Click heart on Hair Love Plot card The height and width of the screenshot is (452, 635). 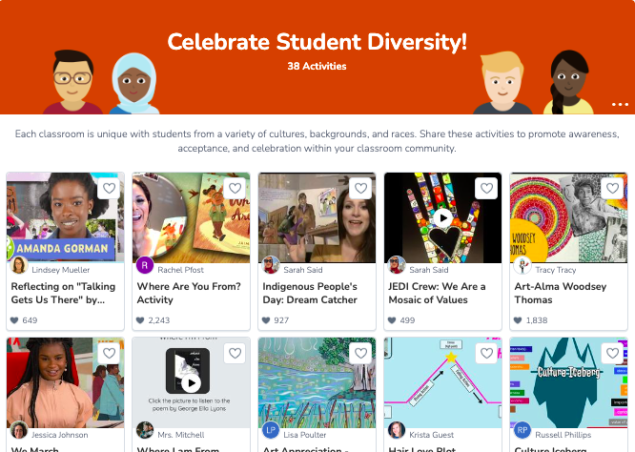[x=486, y=353]
